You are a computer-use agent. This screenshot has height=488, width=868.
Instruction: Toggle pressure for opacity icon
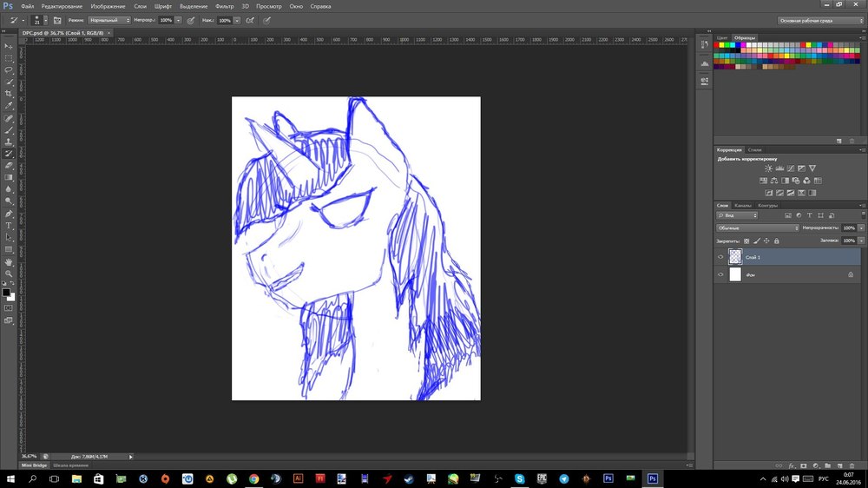tap(190, 21)
